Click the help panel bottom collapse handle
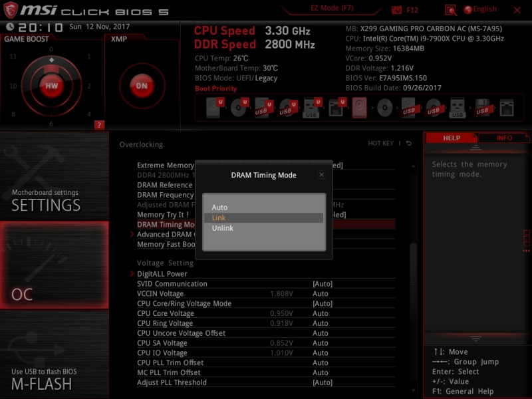532x399 pixels. pyautogui.click(x=475, y=338)
